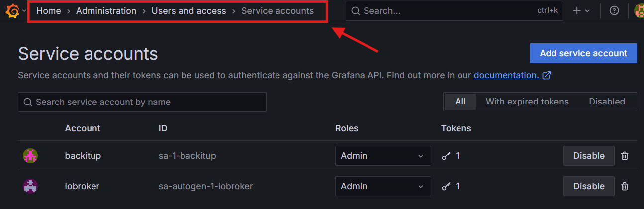
Task: Click the Add service account button
Action: (x=583, y=53)
